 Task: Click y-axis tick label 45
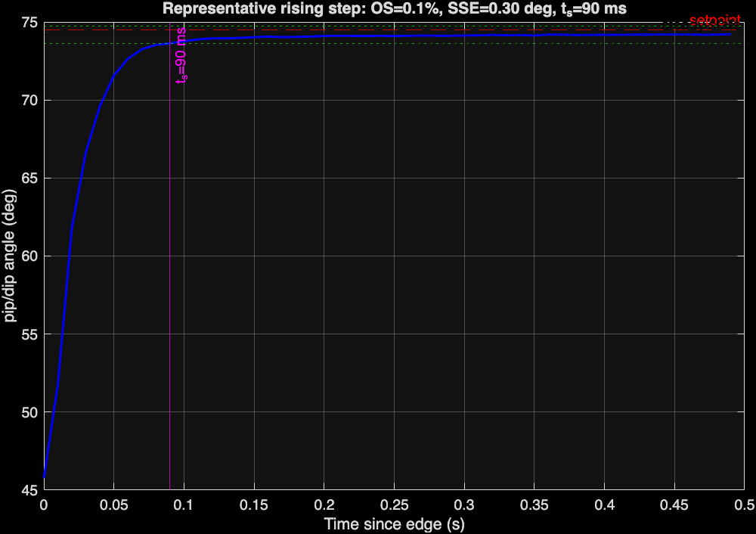coord(29,490)
